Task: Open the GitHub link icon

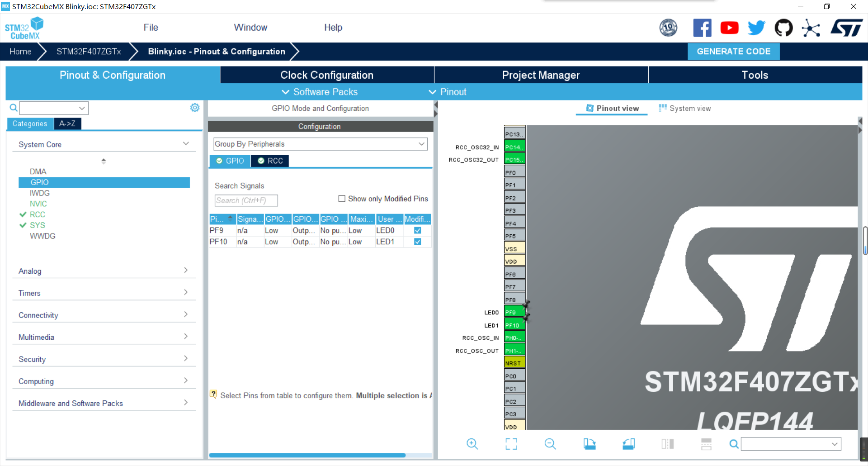Action: (x=783, y=28)
